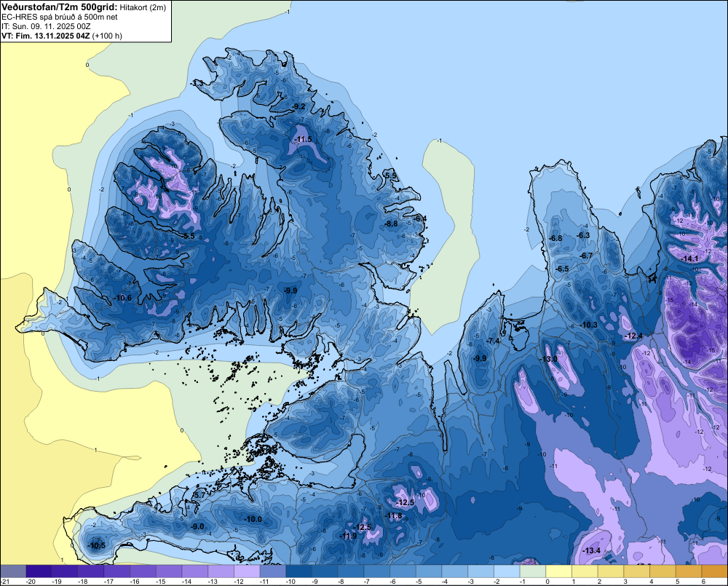Click the -6.5 temperature label
The image size is (728, 586).
click(562, 269)
